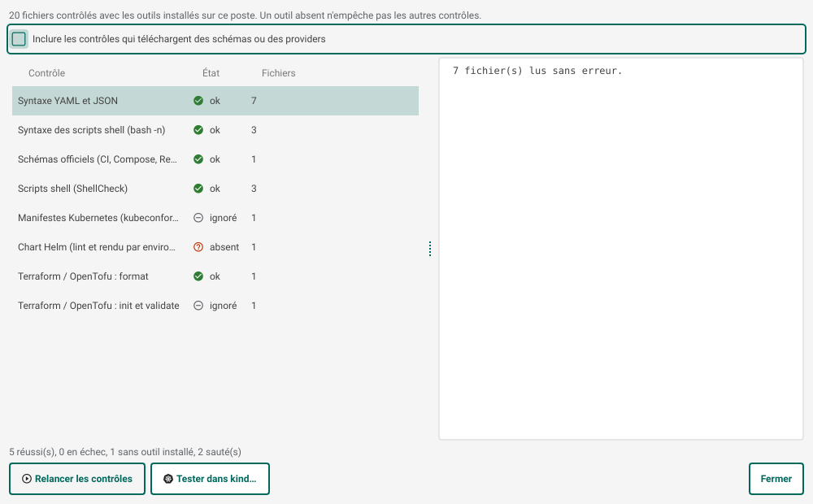Click the 'Inclure les contrôles' checkbox label
This screenshot has width=813, height=504.
pyautogui.click(x=179, y=39)
